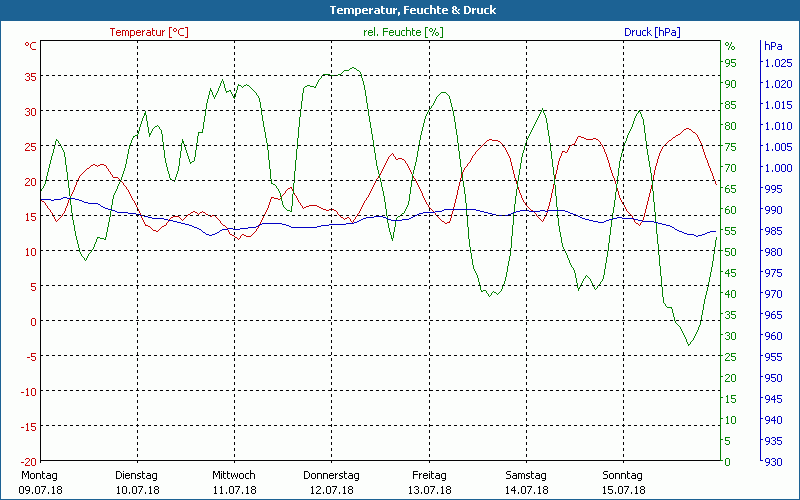This screenshot has height=500, width=800.
Task: Click the chart title 'Temperatur, Feuchte & Druck'
Action: point(413,10)
